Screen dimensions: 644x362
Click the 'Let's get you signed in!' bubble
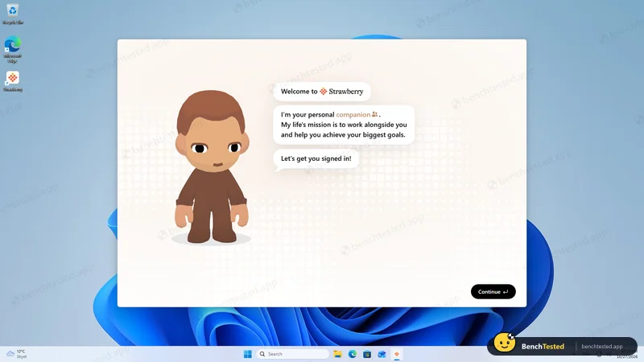pos(316,158)
